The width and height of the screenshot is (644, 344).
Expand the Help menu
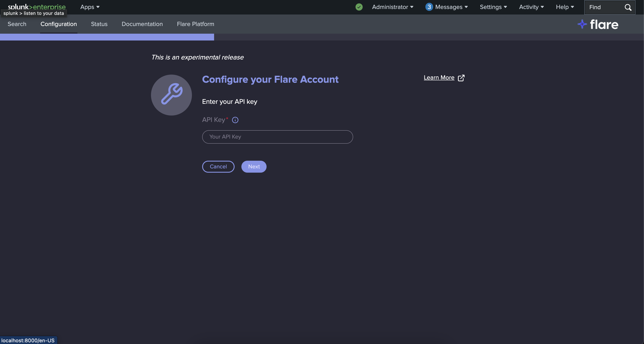coord(565,7)
